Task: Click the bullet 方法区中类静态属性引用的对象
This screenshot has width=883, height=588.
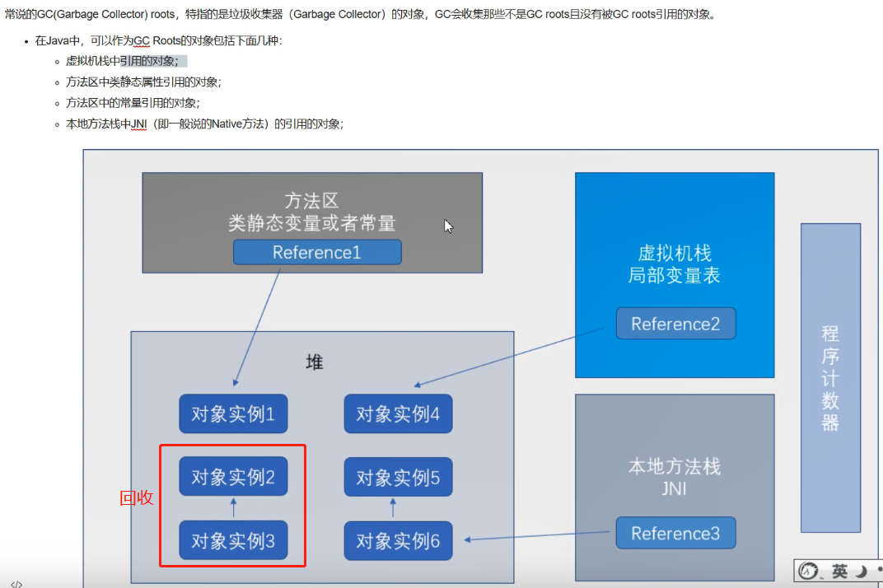Action: [143, 82]
